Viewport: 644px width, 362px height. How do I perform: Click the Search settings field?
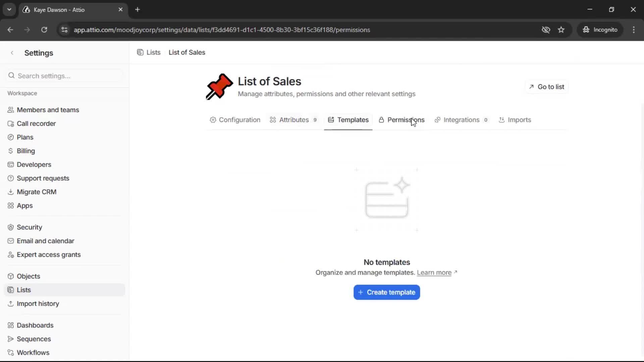64,76
